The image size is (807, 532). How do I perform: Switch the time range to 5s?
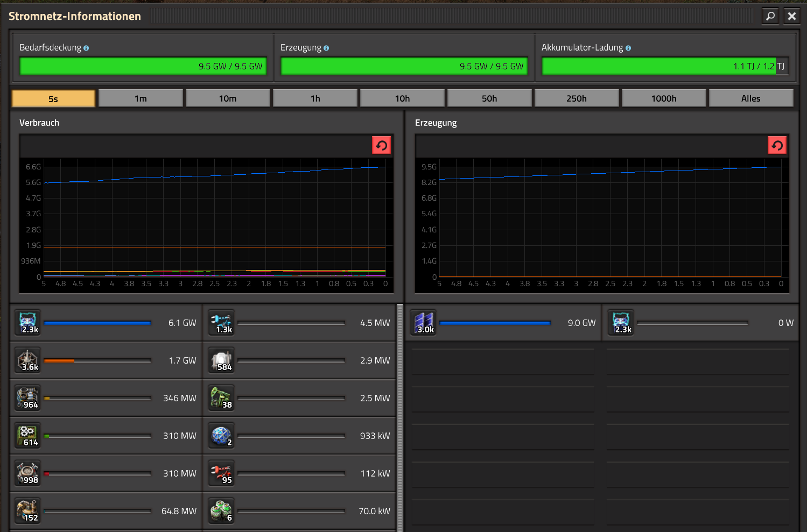coord(53,98)
